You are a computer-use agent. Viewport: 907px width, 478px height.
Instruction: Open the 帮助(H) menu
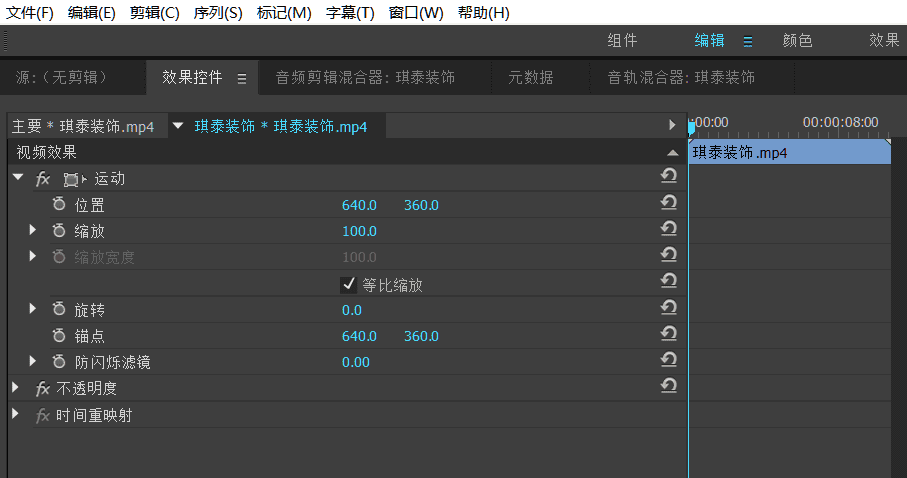pos(484,13)
